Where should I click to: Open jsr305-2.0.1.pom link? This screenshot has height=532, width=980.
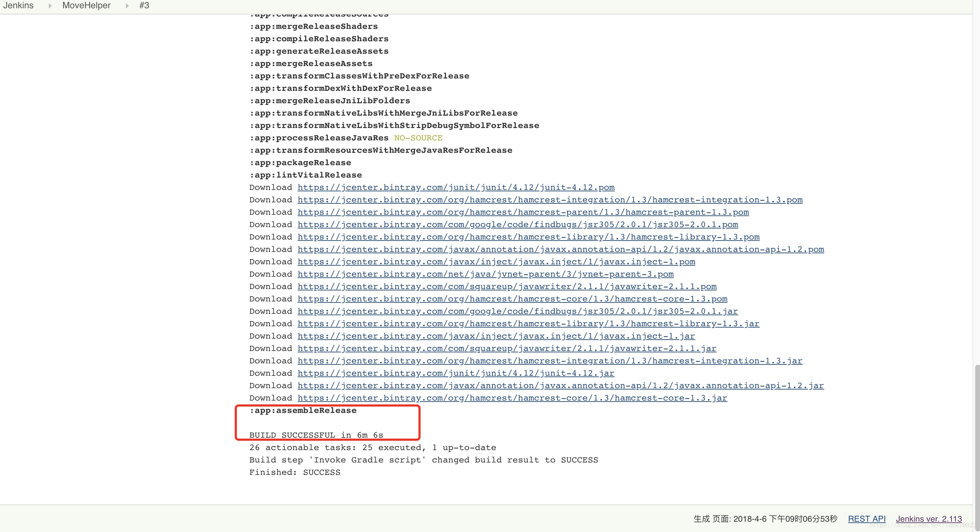tap(518, 225)
